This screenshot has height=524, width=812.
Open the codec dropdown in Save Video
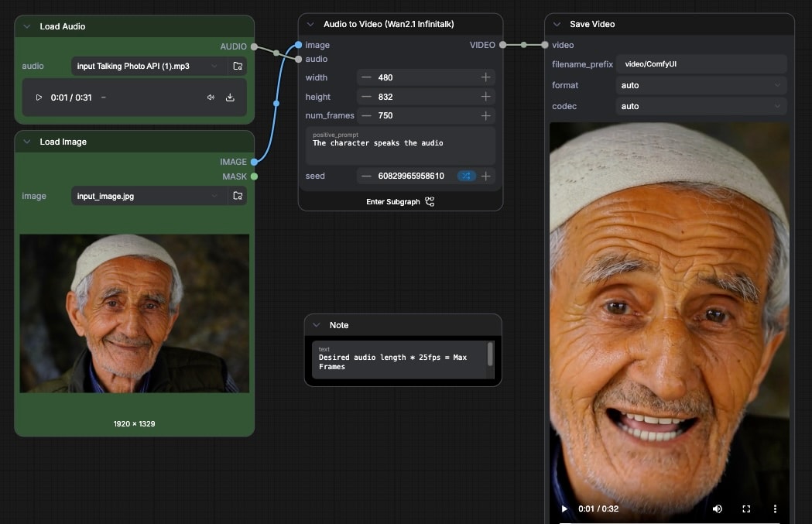coord(701,106)
